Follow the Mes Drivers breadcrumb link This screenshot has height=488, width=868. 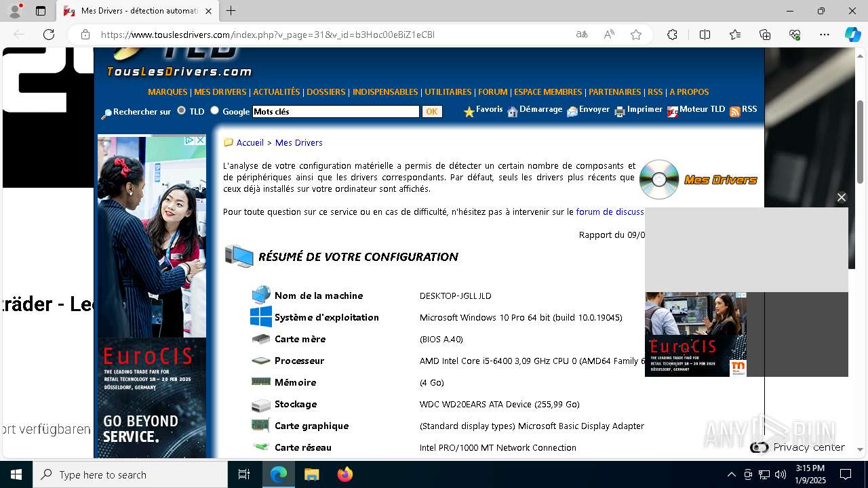pyautogui.click(x=299, y=142)
